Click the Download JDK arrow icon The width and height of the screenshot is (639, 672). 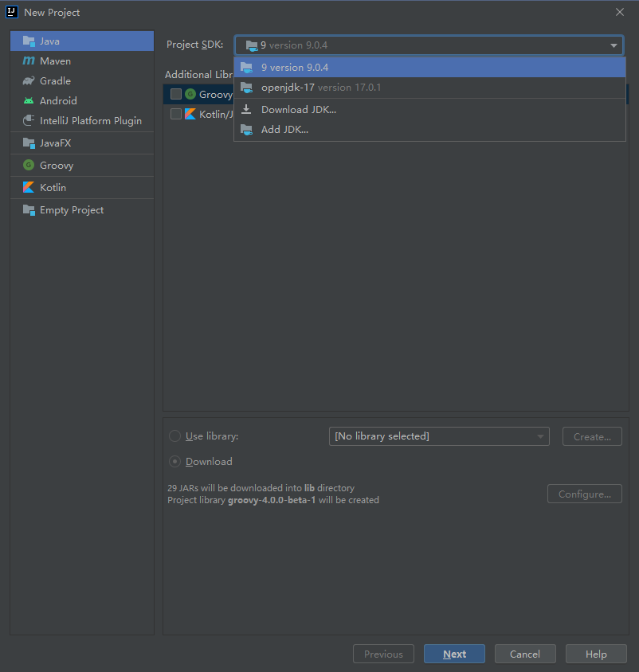click(246, 109)
